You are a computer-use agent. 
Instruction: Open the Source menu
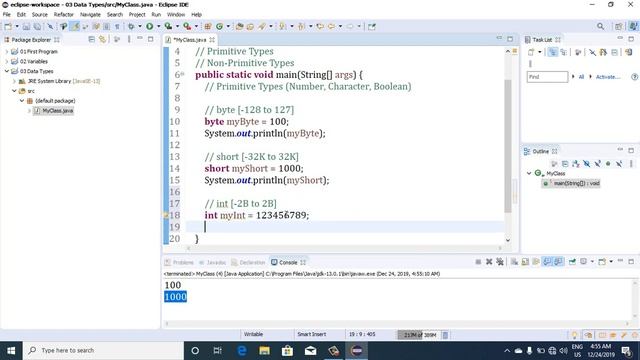40,14
